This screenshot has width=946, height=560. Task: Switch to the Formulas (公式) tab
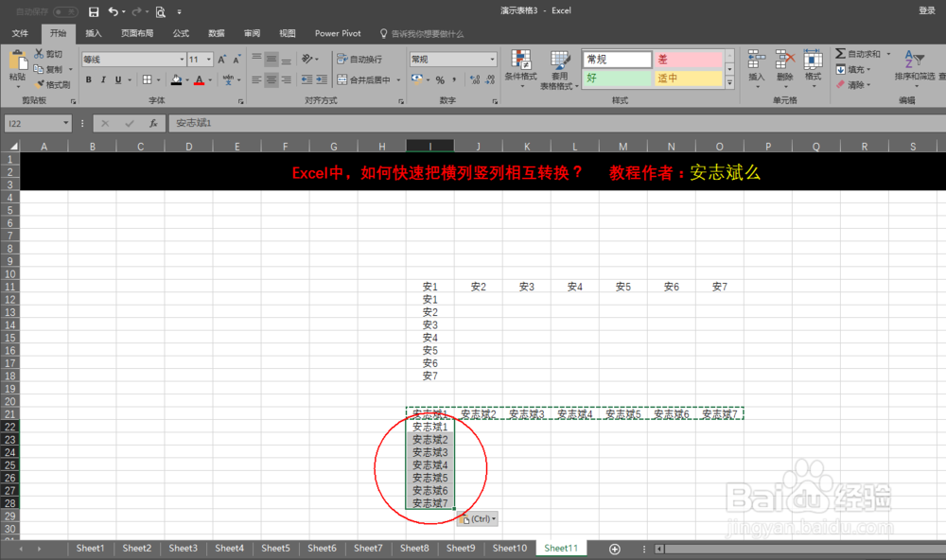coord(181,33)
